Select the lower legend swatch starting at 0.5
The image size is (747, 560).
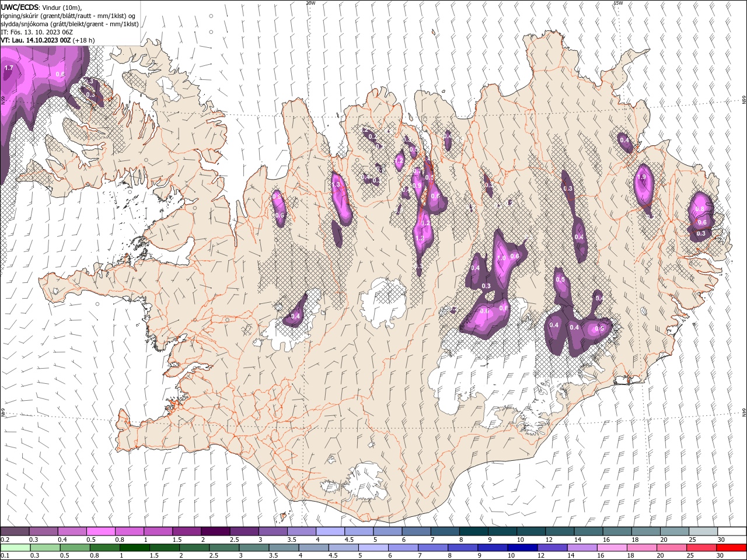point(75,548)
